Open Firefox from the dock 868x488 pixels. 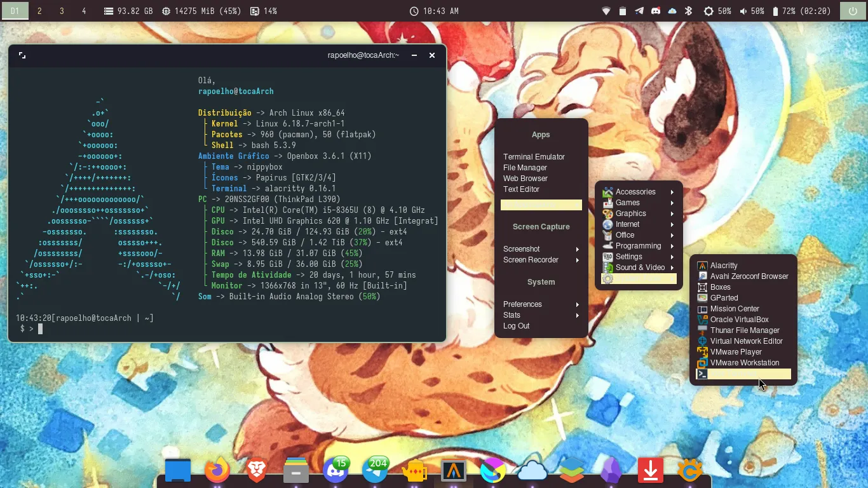[217, 471]
